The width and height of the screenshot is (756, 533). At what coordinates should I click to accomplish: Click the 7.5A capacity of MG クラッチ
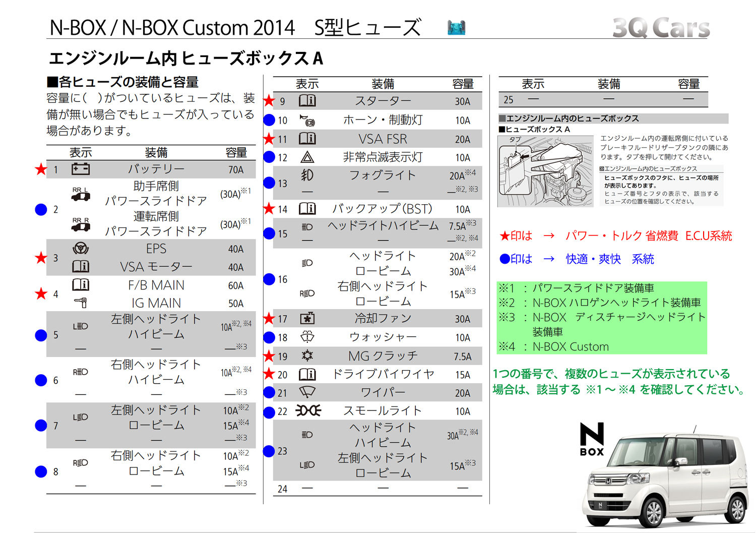click(x=463, y=357)
